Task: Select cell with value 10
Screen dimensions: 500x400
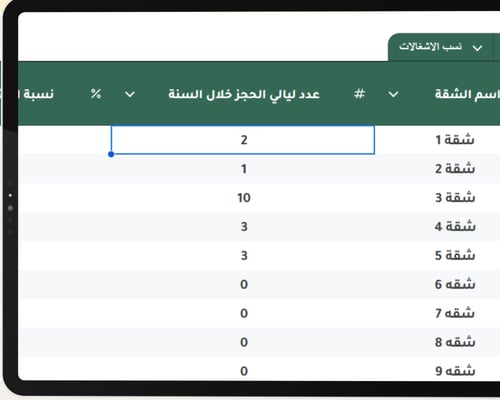Action: pos(243,198)
